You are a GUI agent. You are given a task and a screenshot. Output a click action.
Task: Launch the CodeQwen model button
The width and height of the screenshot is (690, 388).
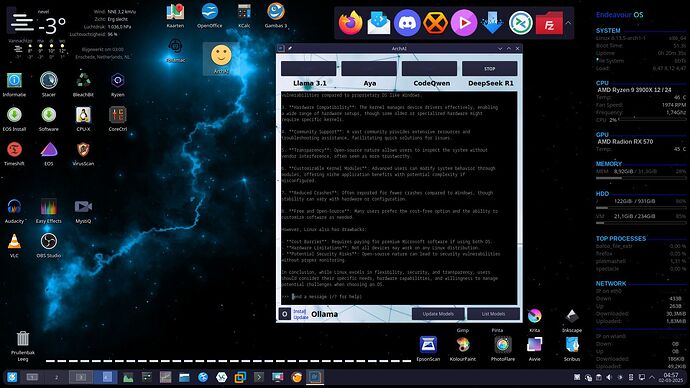click(x=429, y=69)
